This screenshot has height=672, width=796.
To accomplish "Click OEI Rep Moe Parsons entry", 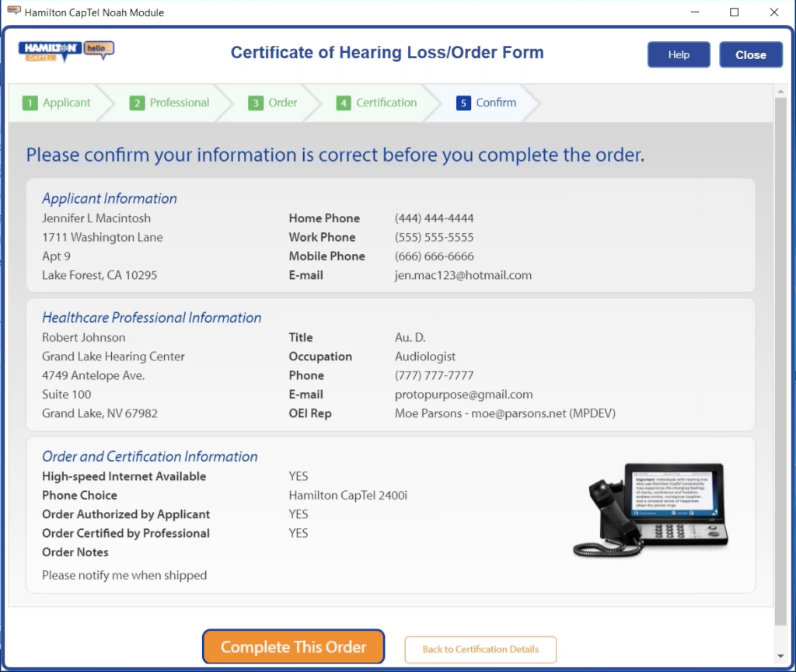I will pos(505,413).
